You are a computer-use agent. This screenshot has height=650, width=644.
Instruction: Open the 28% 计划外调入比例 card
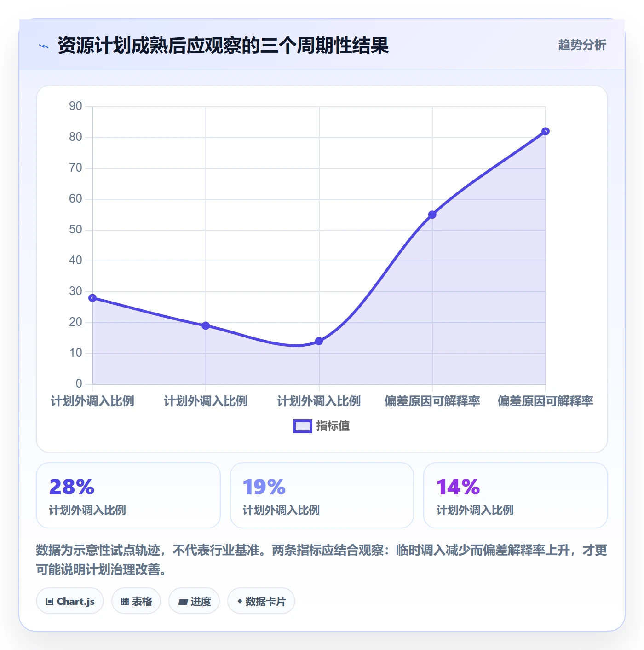click(128, 495)
